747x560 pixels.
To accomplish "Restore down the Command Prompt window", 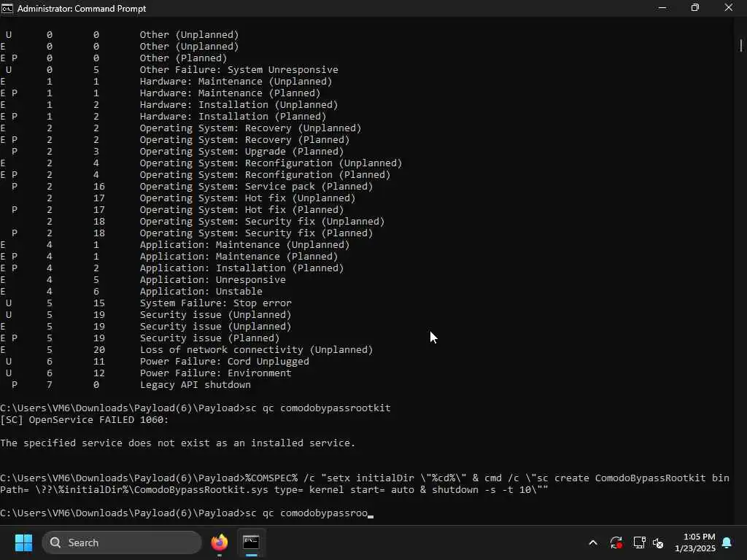I will click(x=695, y=8).
